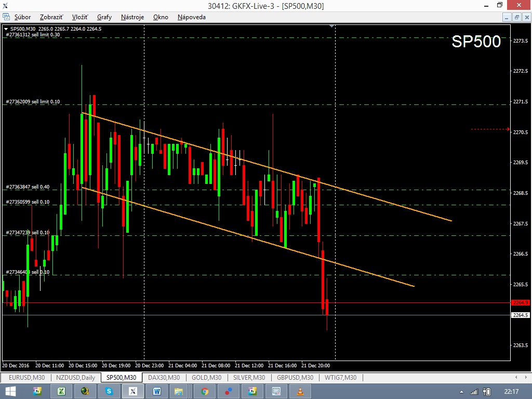This screenshot has height=399, width=532.
Task: Select order #27362009 sell limit 0.10 label
Action: [33, 102]
